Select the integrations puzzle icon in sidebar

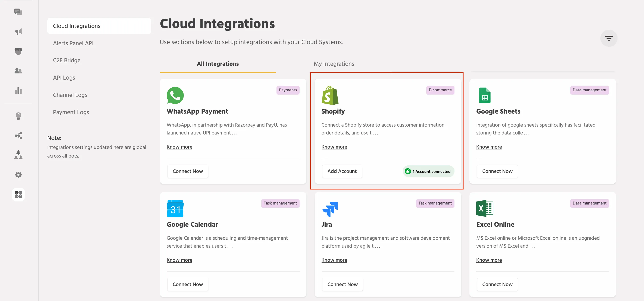[x=18, y=194]
